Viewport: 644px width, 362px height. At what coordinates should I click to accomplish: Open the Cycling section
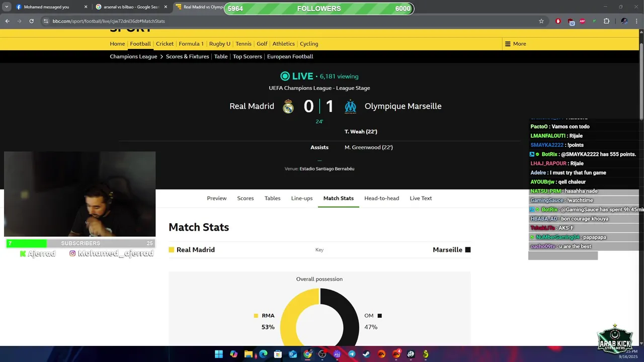coord(309,44)
